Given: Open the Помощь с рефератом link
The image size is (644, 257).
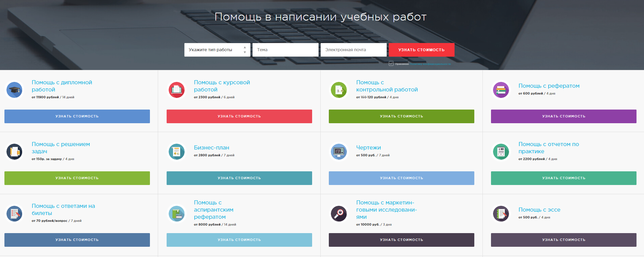Looking at the screenshot, I should pyautogui.click(x=549, y=86).
